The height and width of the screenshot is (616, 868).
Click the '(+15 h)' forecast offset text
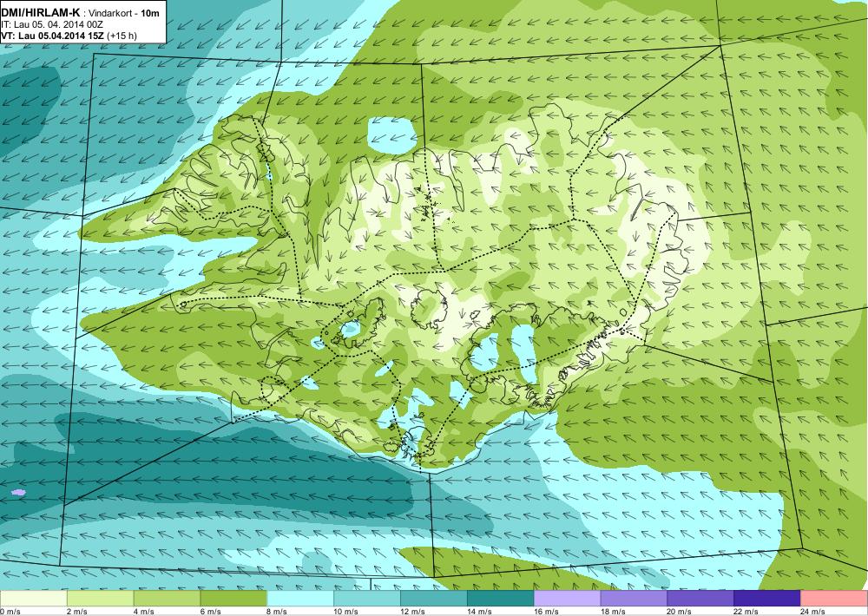(122, 36)
